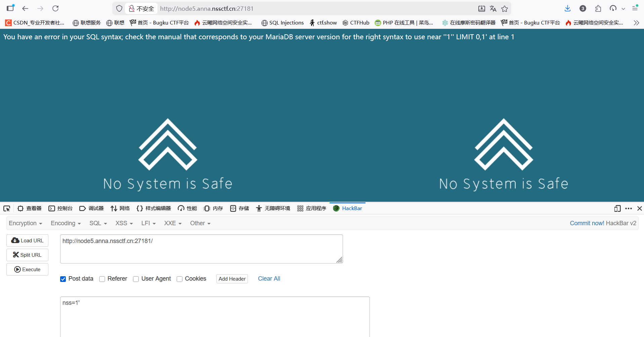
Task: Expand the XSS dropdown menu
Action: pos(124,223)
